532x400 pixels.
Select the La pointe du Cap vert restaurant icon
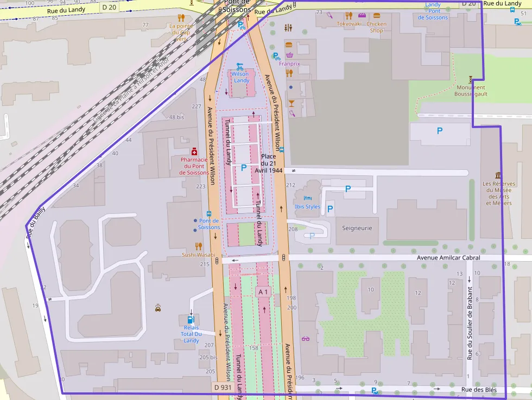181,17
